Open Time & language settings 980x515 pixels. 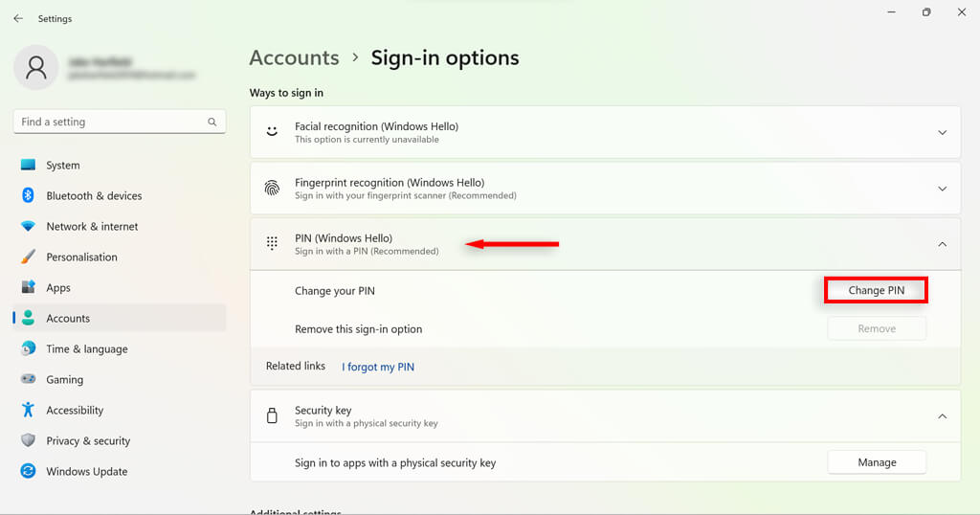click(x=86, y=348)
